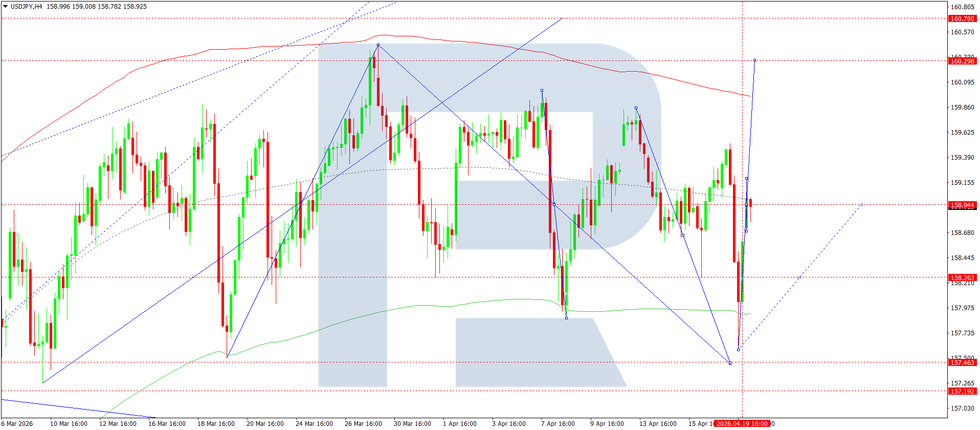Click the trendline anchor at the 13 Apr peak

(636, 108)
